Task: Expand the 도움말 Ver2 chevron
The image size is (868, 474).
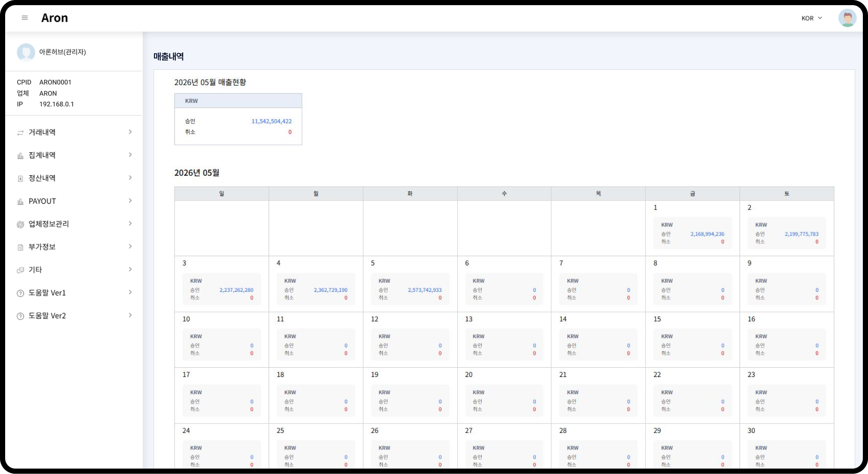Action: click(x=130, y=315)
